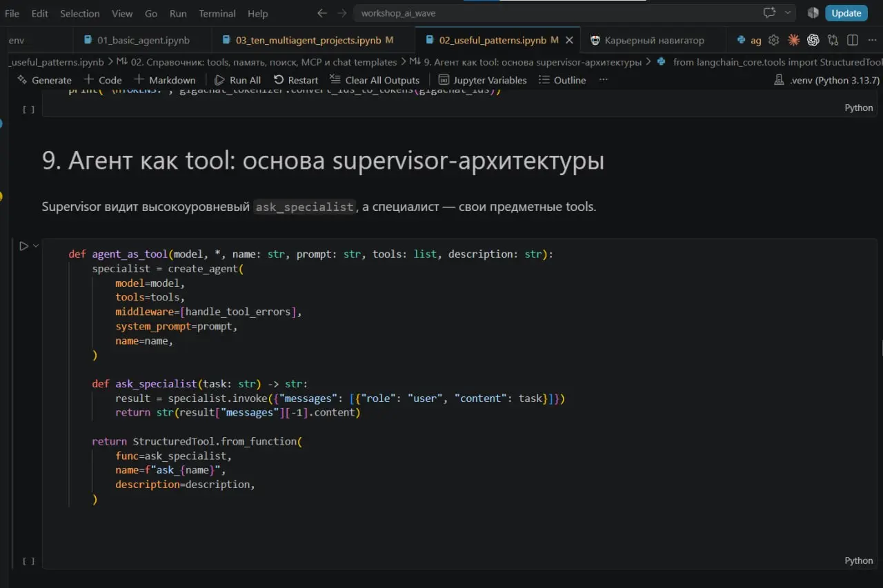Screen dimensions: 883x588
Task: Open the Edit menu
Action: pos(40,13)
